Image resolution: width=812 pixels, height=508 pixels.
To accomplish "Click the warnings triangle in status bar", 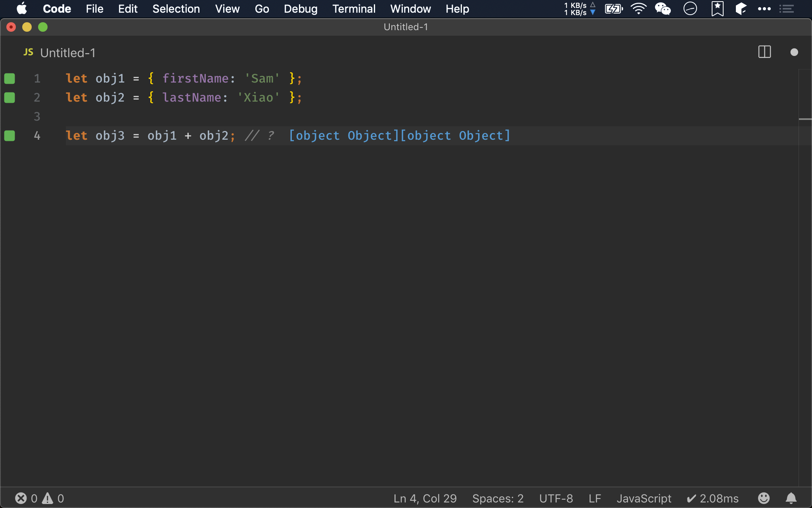I will click(48, 498).
